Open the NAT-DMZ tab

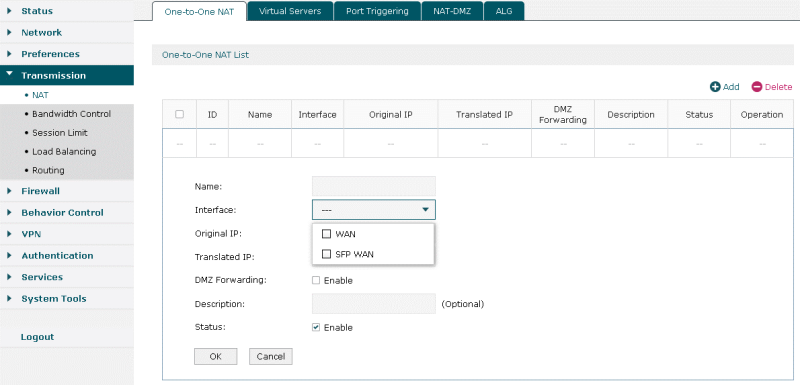tap(452, 11)
